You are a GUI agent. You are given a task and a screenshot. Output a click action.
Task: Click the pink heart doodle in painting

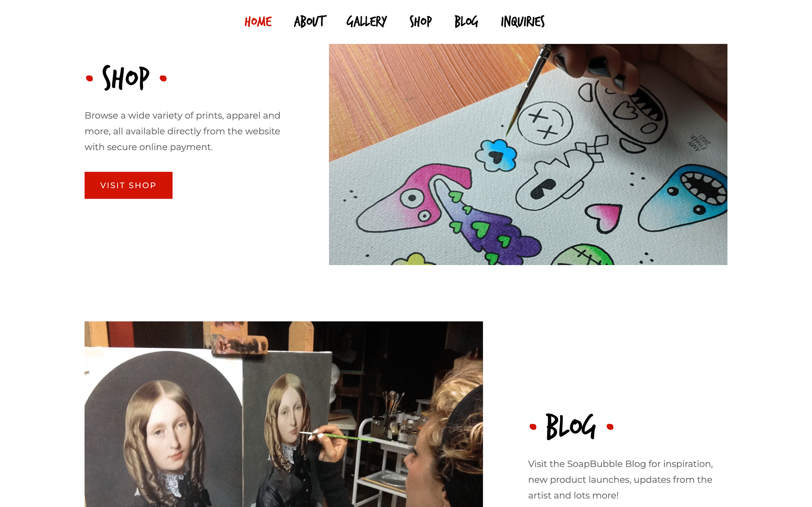(604, 217)
